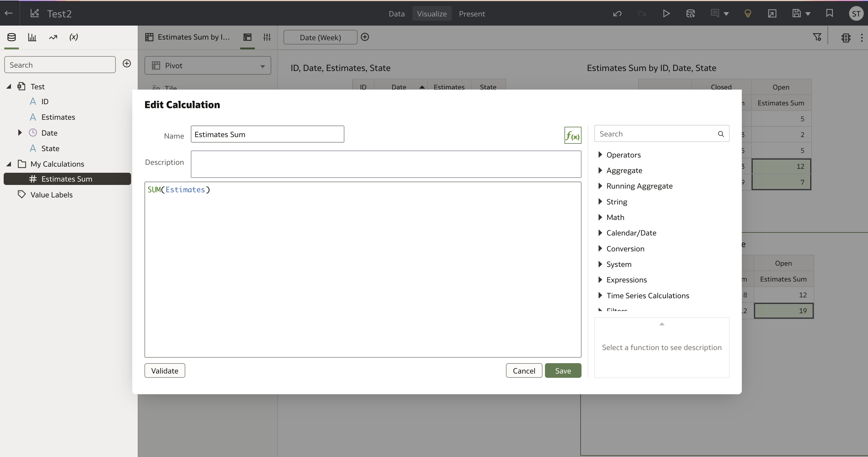Viewport: 868px width, 457px height.
Task: Click the properties sliders icon
Action: pyautogui.click(x=267, y=37)
